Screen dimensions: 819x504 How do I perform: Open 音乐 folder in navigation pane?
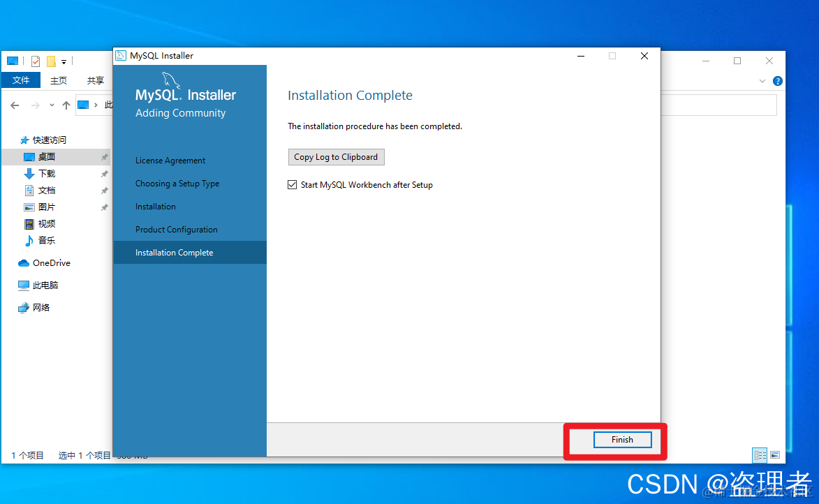tap(47, 240)
